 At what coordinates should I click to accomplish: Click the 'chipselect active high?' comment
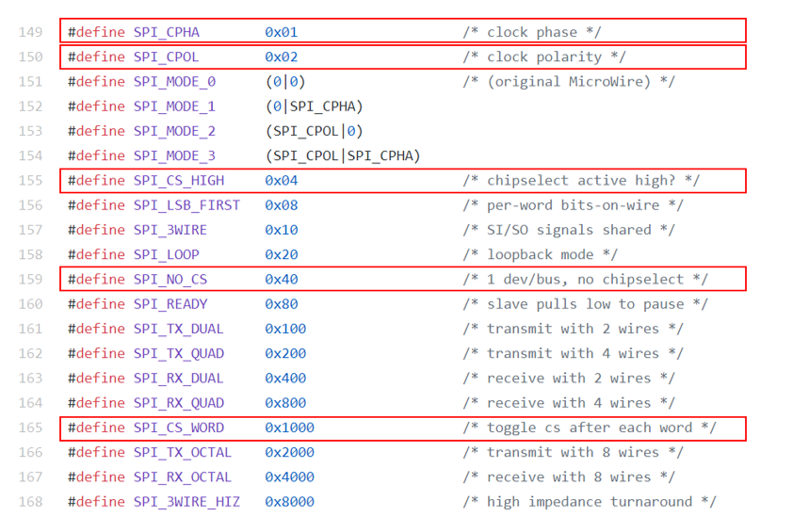coord(581,181)
